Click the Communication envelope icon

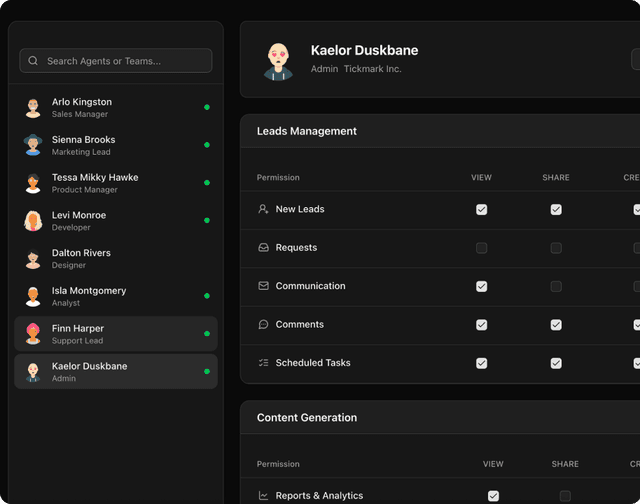click(x=263, y=286)
